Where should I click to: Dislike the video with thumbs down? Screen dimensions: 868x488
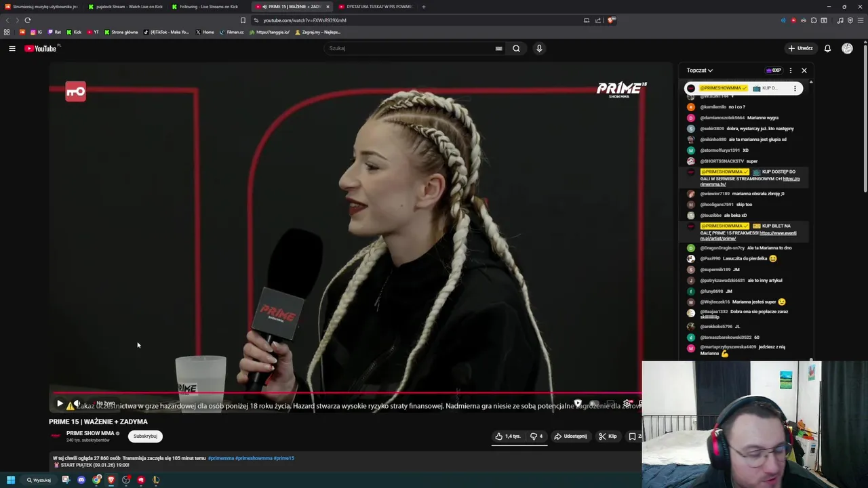click(x=536, y=436)
